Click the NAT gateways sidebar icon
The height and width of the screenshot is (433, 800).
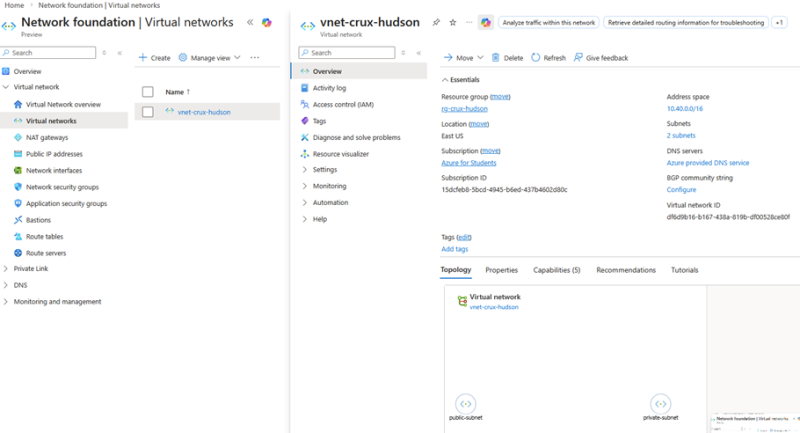[x=18, y=137]
